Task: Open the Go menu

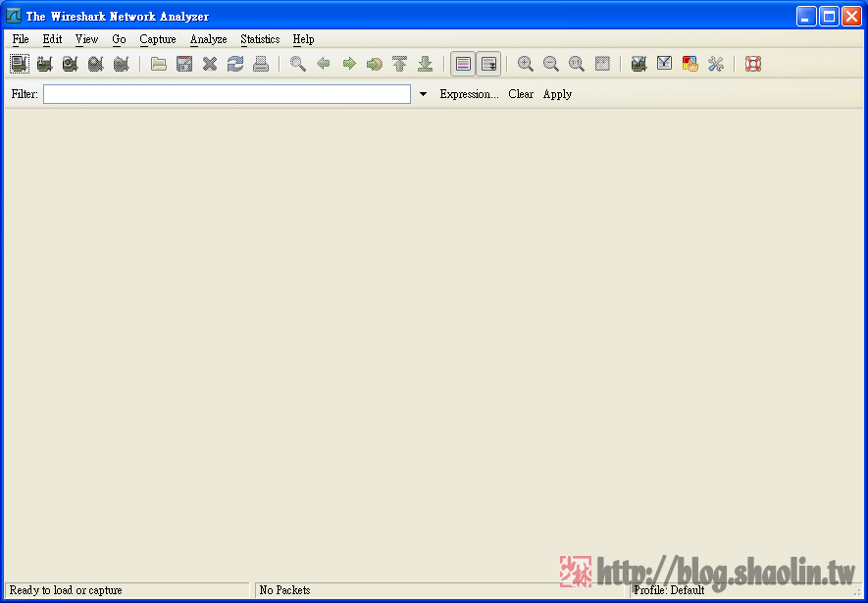Action: [119, 39]
